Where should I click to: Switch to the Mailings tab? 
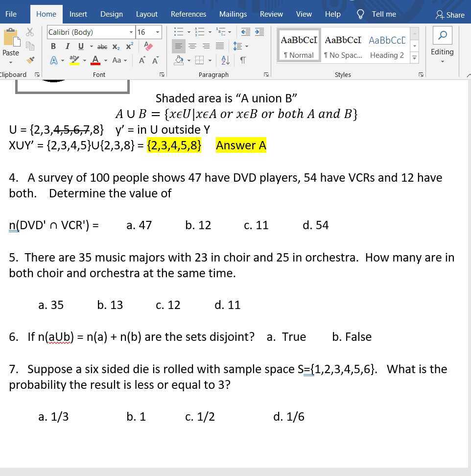233,14
